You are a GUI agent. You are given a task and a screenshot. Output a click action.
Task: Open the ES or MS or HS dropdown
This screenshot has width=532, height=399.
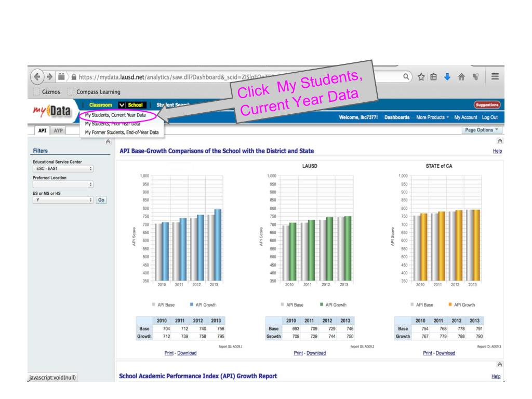tap(63, 200)
